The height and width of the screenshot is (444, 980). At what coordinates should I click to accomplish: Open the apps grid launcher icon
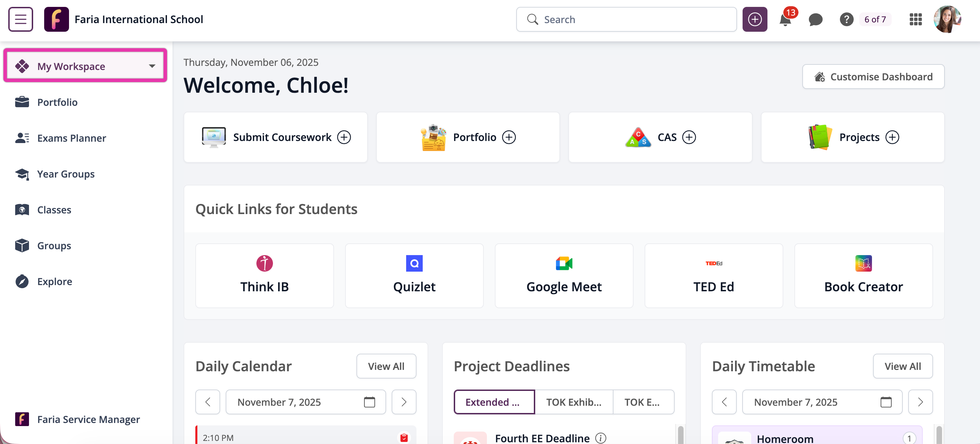click(915, 19)
